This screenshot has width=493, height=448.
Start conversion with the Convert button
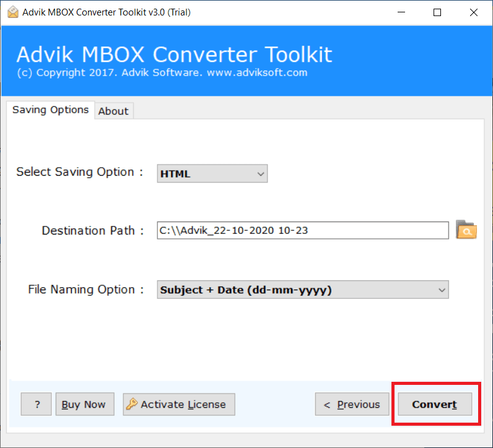[435, 404]
